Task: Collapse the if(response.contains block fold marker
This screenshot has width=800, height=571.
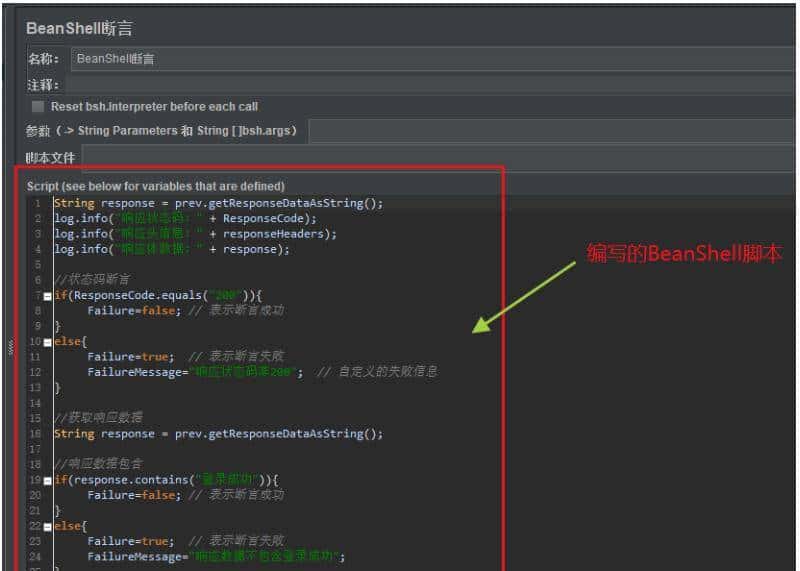Action: 47,481
